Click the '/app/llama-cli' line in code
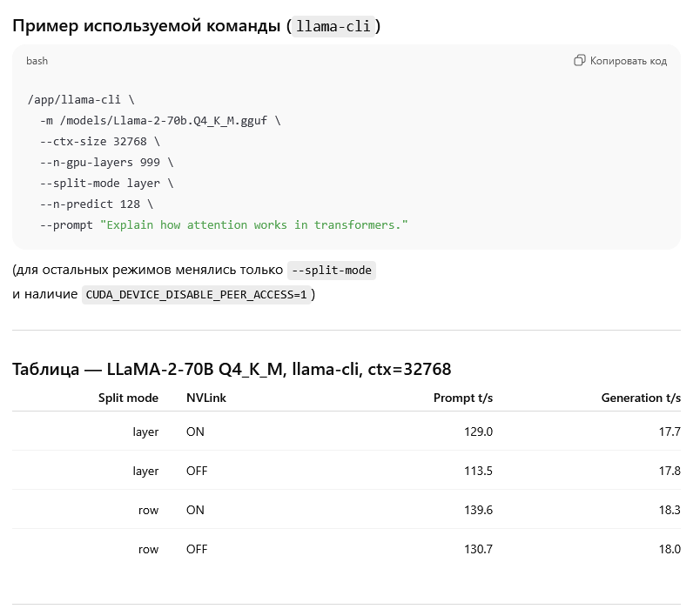The width and height of the screenshot is (700, 609). pos(81,99)
